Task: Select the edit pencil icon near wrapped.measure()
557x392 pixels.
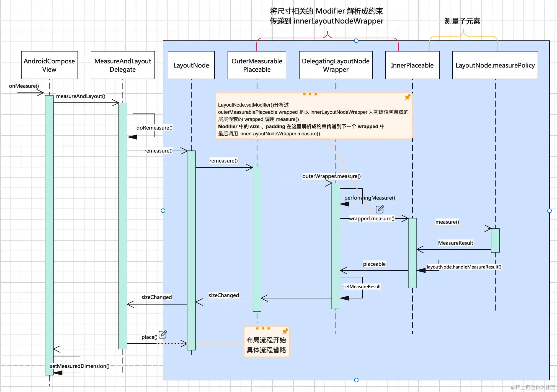Action: coord(380,209)
